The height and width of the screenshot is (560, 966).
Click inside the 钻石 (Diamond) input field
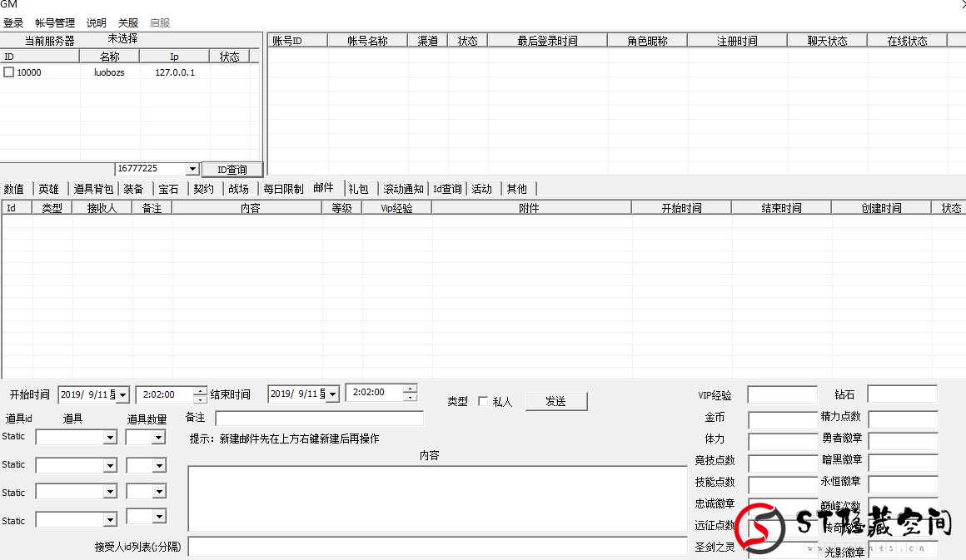pos(903,394)
